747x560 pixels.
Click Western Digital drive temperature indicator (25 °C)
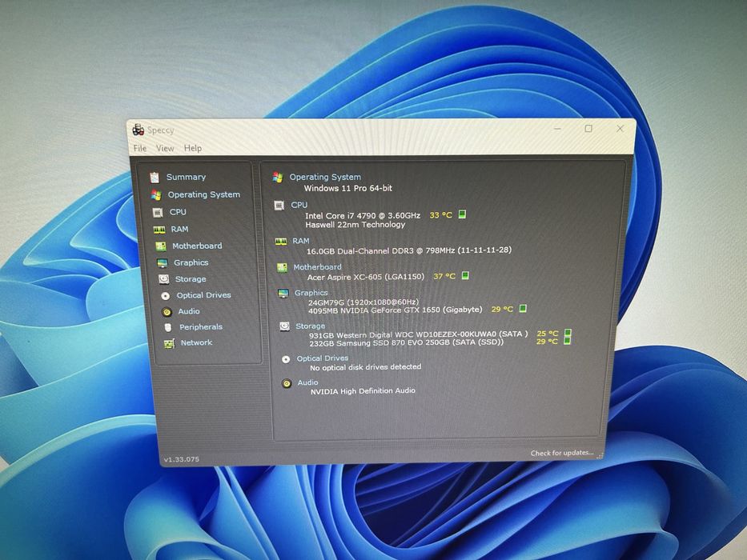(x=568, y=333)
